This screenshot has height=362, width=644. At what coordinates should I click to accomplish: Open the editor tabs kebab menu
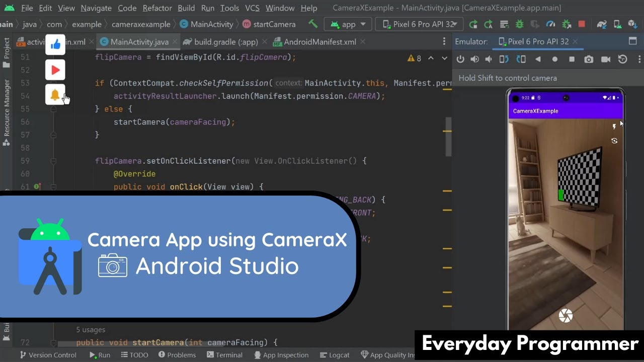pyautogui.click(x=444, y=42)
